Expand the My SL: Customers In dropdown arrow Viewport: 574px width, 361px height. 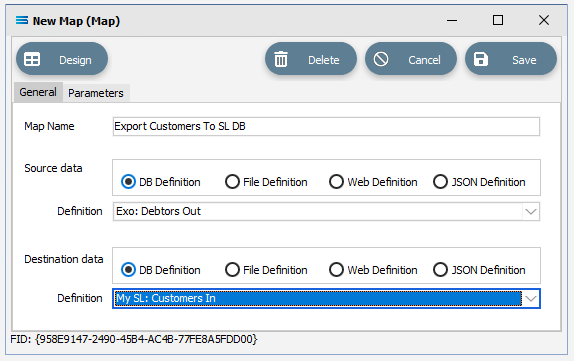pyautogui.click(x=531, y=299)
